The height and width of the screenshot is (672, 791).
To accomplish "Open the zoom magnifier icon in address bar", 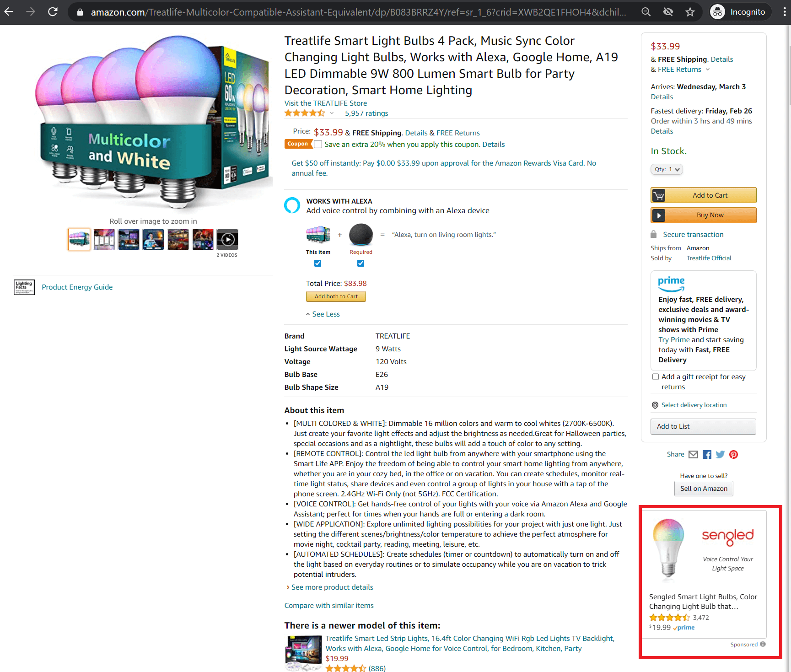I will (x=646, y=12).
